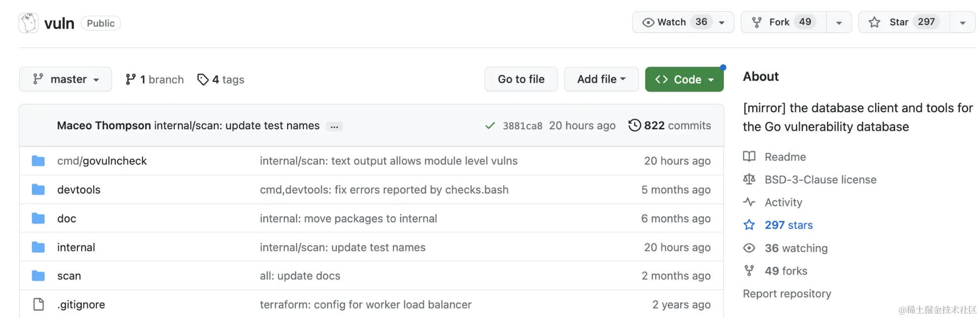Open the .gitignore file
The height and width of the screenshot is (318, 980).
point(81,305)
